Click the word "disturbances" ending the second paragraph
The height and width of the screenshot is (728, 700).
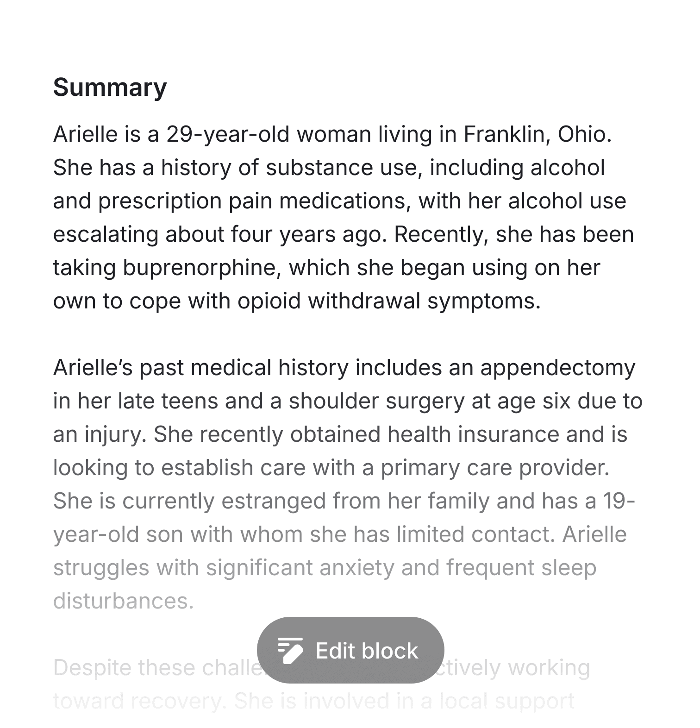(x=123, y=601)
